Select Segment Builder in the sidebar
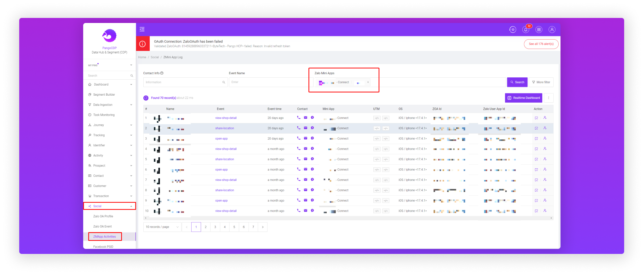644x275 pixels. [x=104, y=95]
